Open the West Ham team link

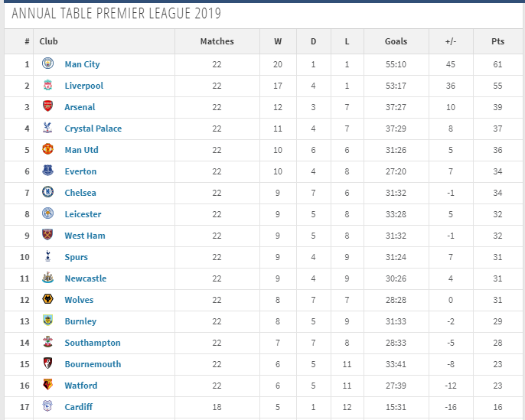(85, 236)
